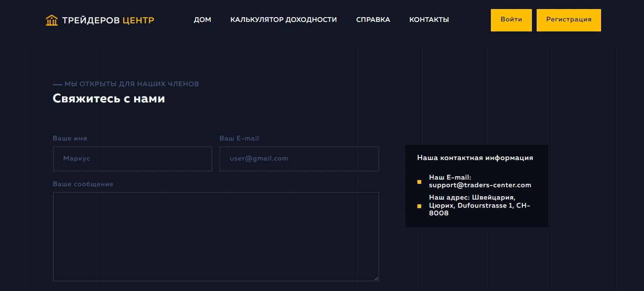Viewport: 644px width, 291px height.
Task: Click the Ваше имя label
Action: (x=70, y=138)
